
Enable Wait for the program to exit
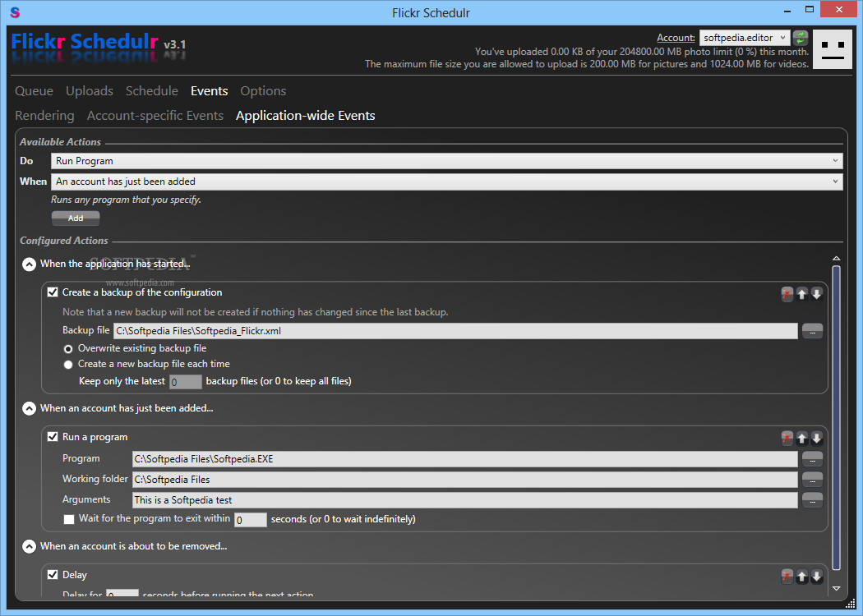coord(69,519)
